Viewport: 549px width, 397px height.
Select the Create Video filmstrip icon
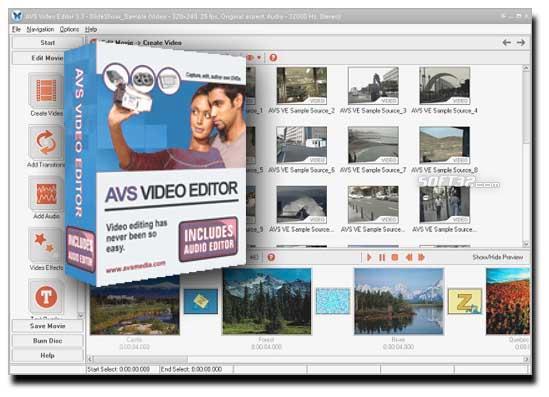point(46,91)
